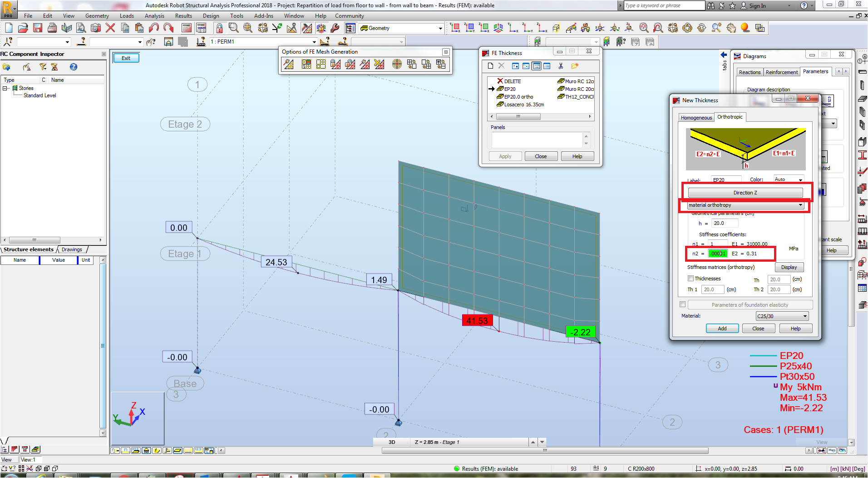Enable the Thicknesses checkbox
868x478 pixels.
coord(690,279)
